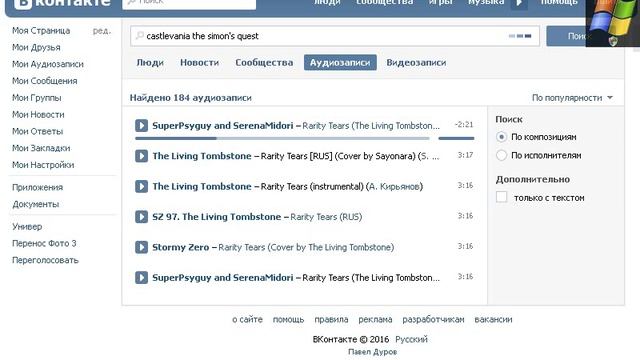Image resolution: width=640 pixels, height=360 pixels.
Task: Open Мои Друзья
Action: click(x=36, y=47)
